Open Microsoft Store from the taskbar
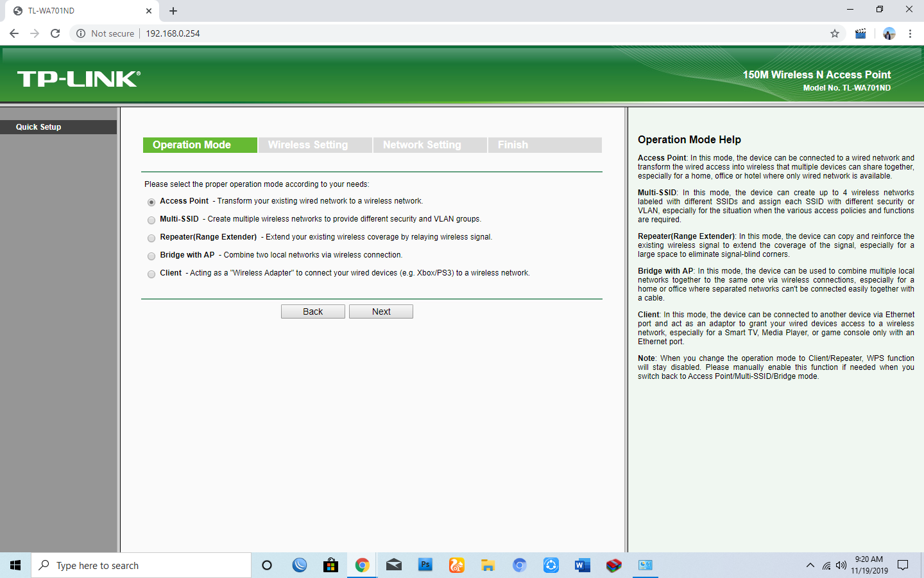Viewport: 924px width, 578px height. click(330, 565)
